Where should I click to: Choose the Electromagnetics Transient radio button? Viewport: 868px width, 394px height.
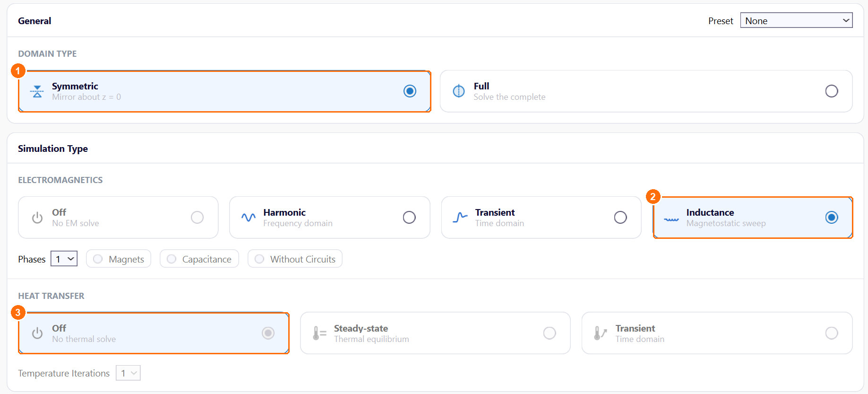click(x=620, y=217)
